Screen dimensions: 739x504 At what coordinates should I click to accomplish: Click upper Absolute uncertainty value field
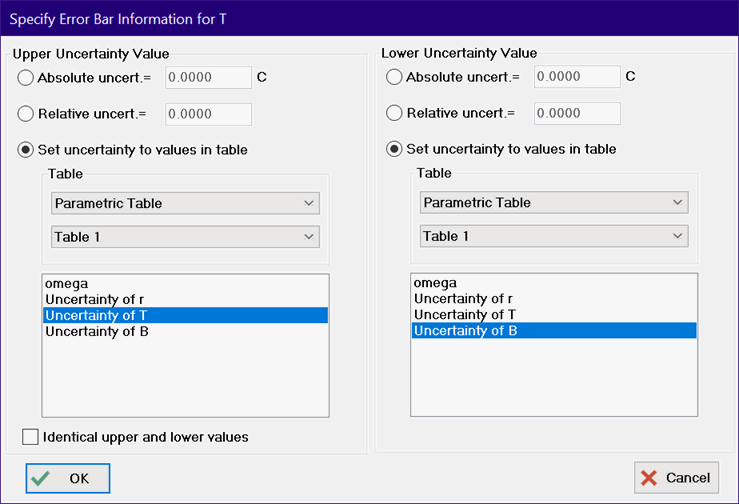click(208, 78)
